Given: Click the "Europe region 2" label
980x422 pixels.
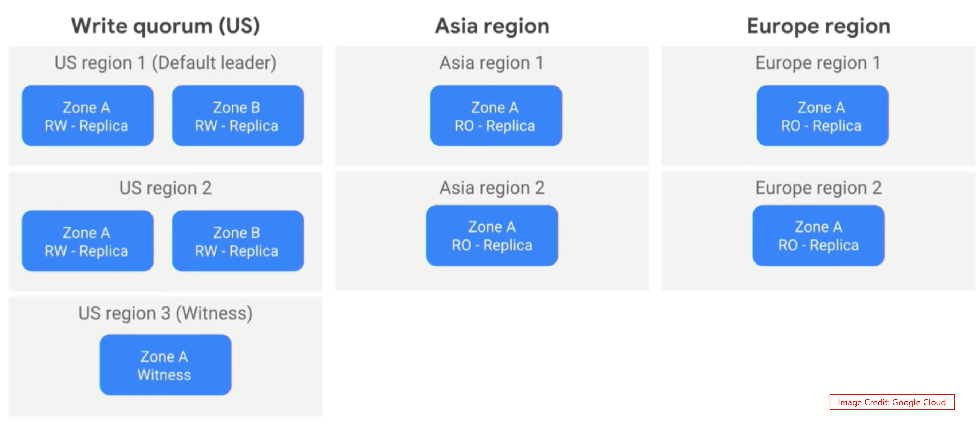Looking at the screenshot, I should [818, 188].
